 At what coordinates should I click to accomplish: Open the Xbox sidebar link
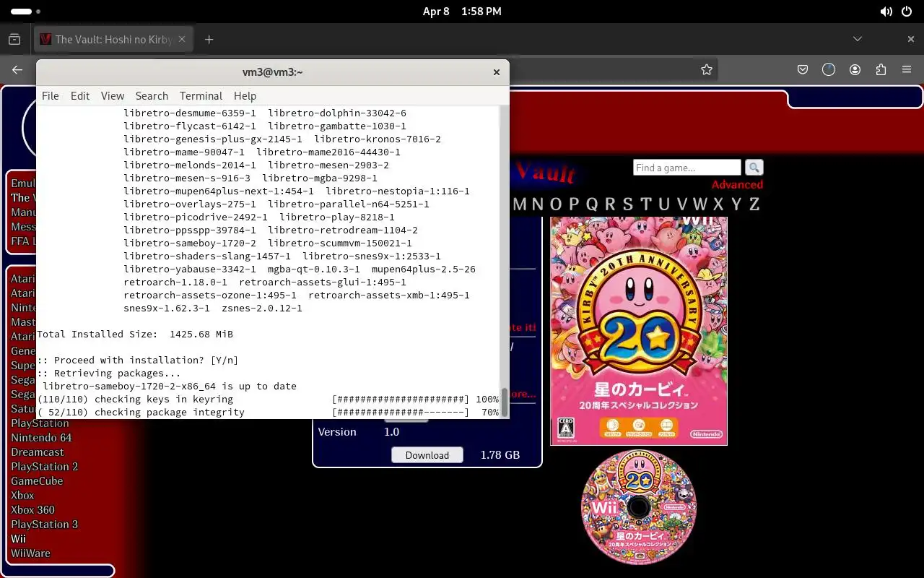coord(22,496)
